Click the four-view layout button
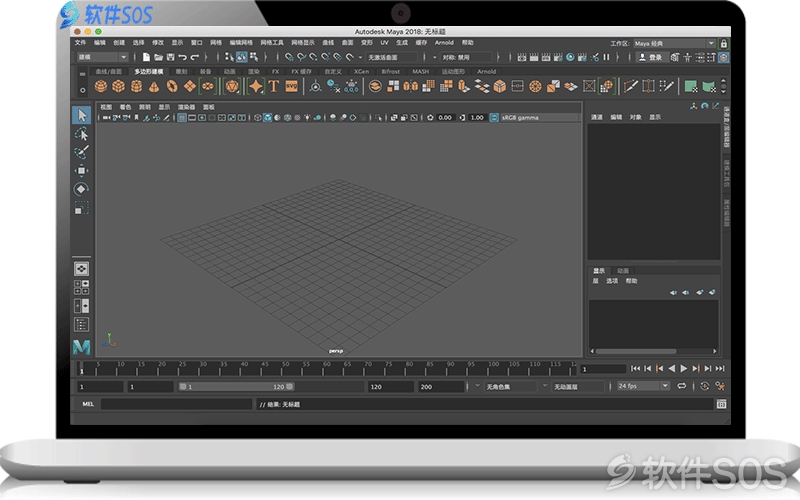 coord(82,287)
